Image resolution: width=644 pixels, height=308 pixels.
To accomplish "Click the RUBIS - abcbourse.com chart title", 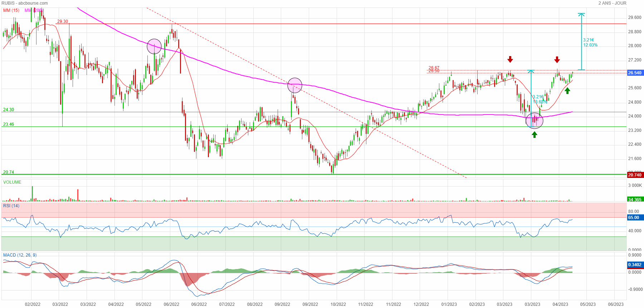I will pyautogui.click(x=25, y=3).
